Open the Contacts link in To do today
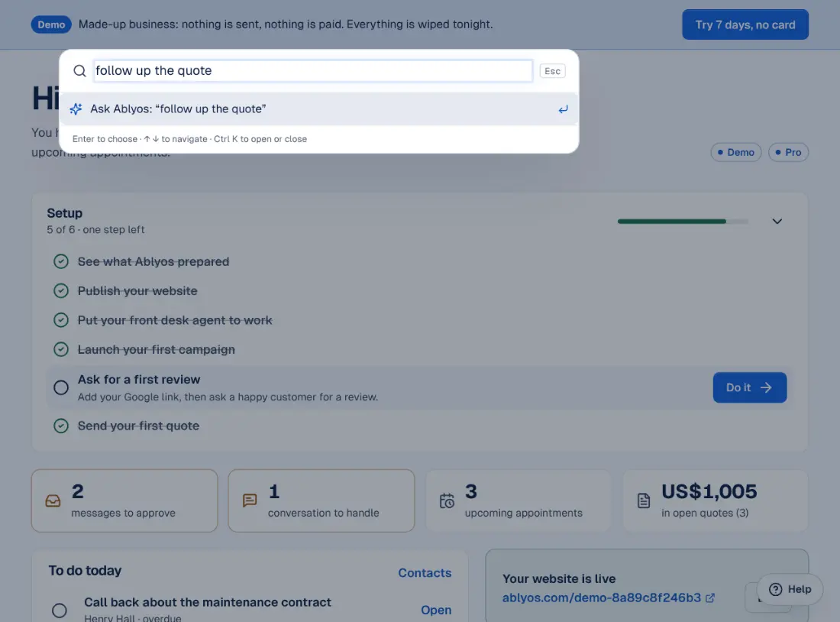Screen dimensions: 840x622 [x=425, y=572]
